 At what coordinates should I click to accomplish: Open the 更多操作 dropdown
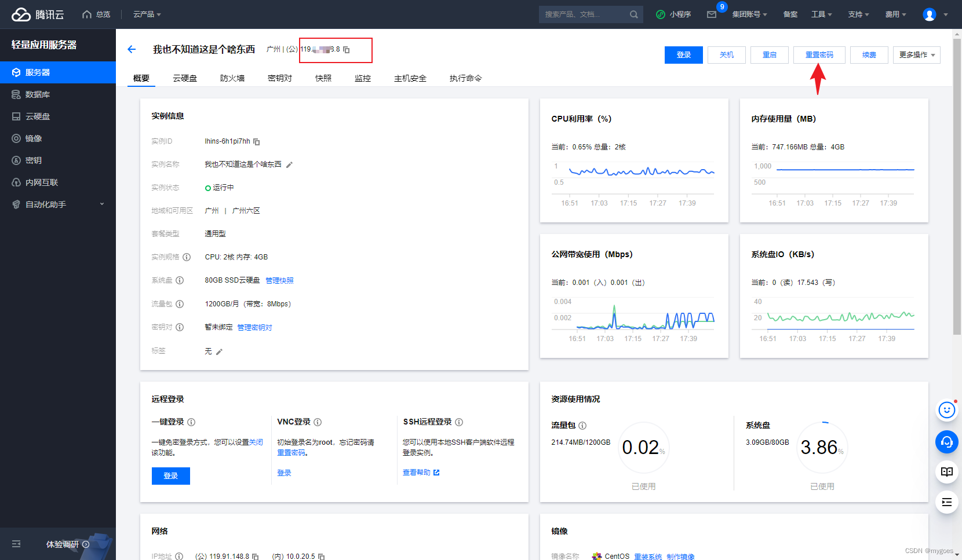(917, 55)
